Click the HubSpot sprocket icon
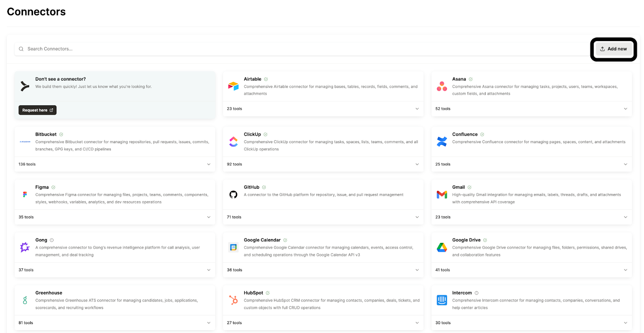This screenshot has width=644, height=333. point(233,300)
